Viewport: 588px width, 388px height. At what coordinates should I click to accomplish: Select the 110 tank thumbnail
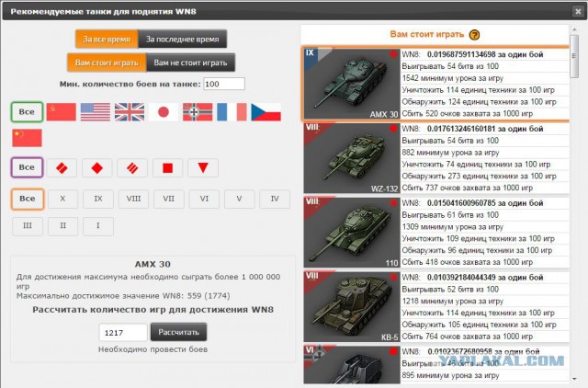[352, 233]
